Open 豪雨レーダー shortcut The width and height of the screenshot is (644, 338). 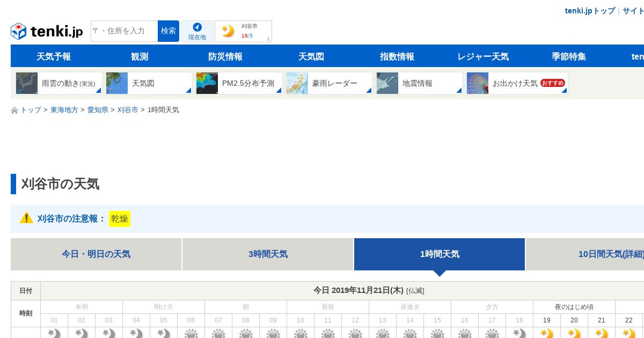330,83
